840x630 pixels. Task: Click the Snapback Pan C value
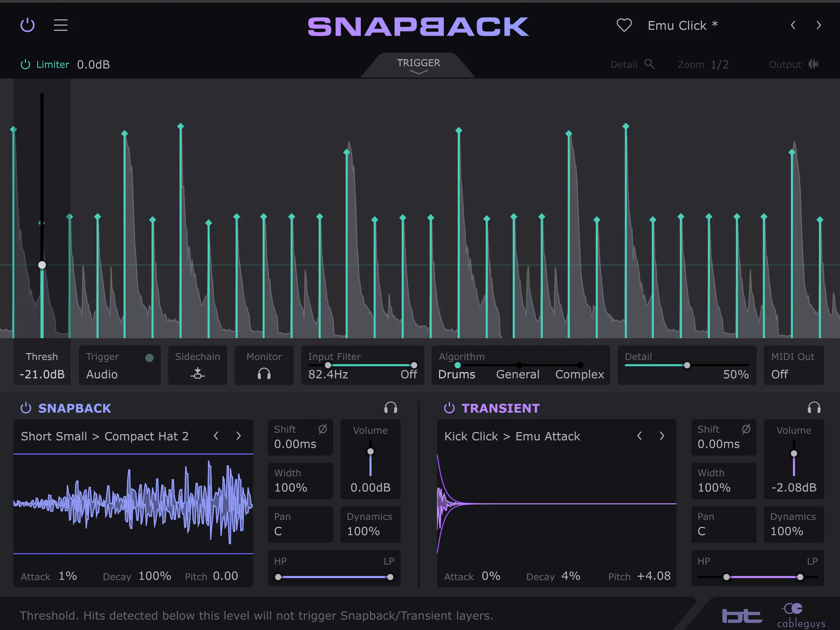(278, 531)
